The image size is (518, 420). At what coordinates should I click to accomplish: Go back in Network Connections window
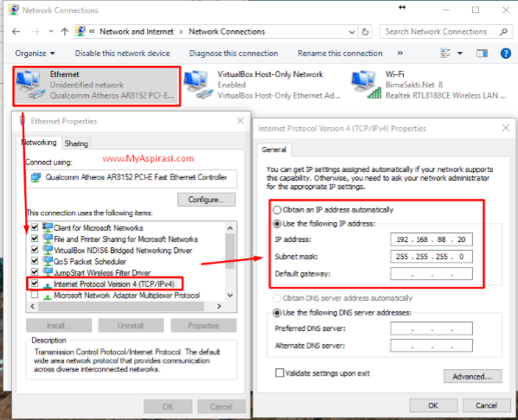(16, 32)
